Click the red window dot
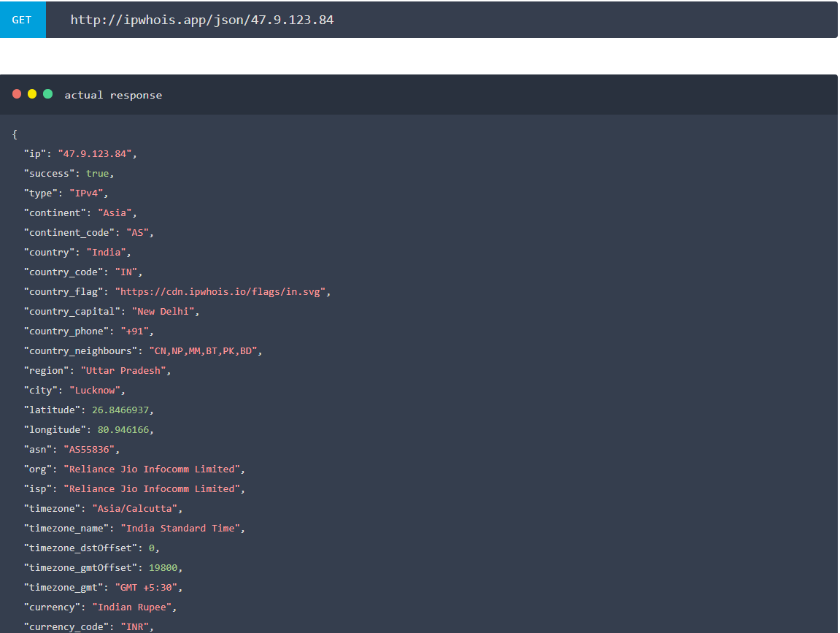This screenshot has height=633, width=840. coord(17,94)
